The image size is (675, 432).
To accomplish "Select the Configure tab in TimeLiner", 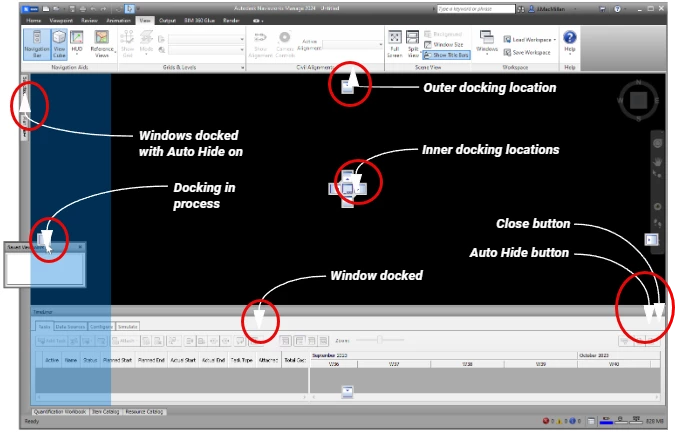I will 101,327.
